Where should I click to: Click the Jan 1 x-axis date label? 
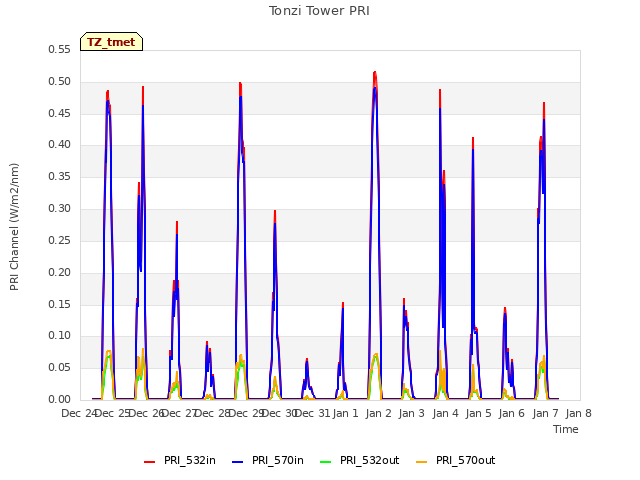click(x=345, y=413)
